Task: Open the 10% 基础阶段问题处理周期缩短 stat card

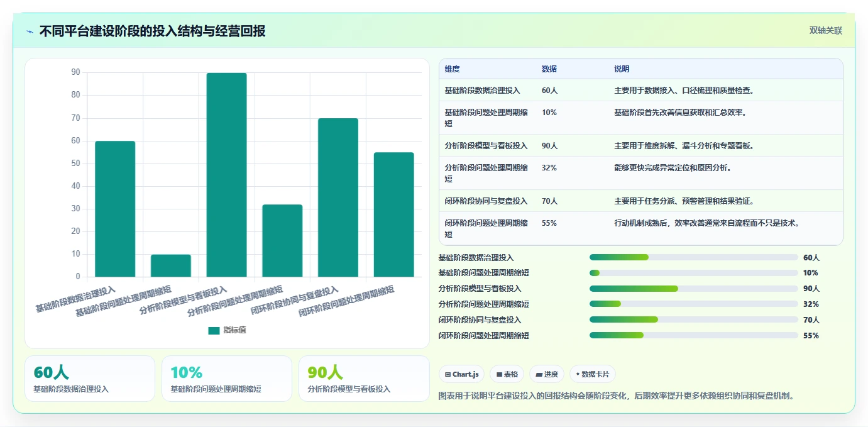Action: tap(227, 379)
